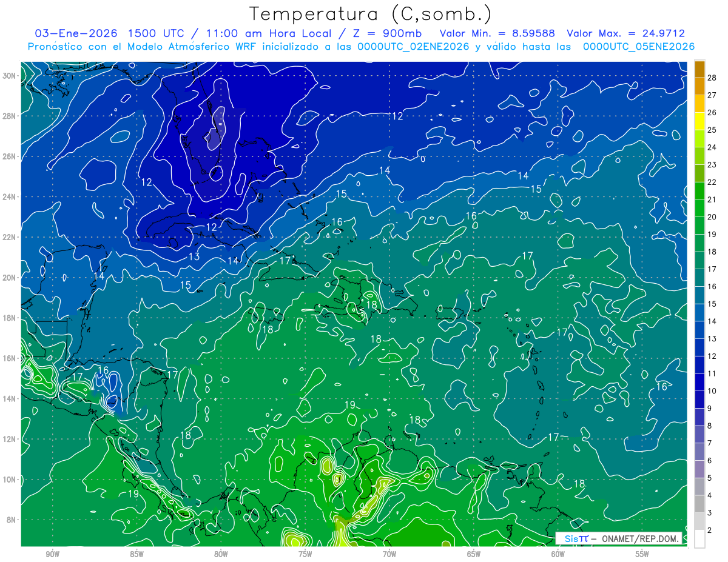The width and height of the screenshot is (728, 562).
Task: Click the color bar label '10'
Action: pyautogui.click(x=712, y=391)
